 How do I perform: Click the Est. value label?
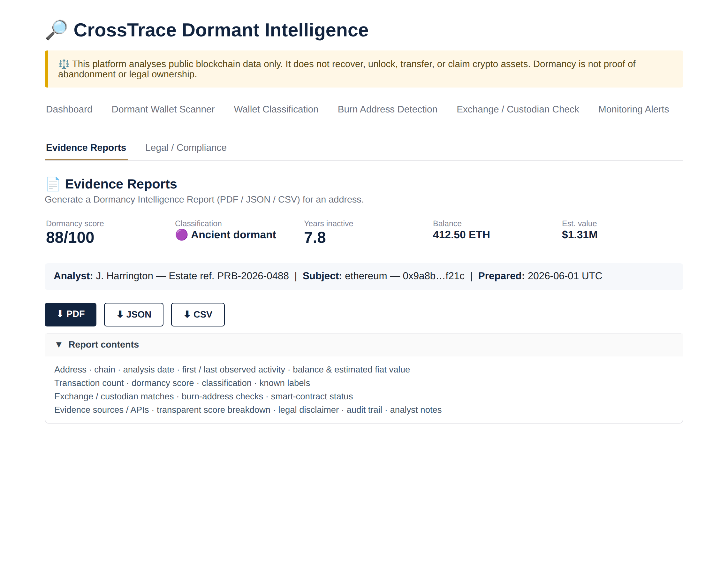pyautogui.click(x=579, y=224)
